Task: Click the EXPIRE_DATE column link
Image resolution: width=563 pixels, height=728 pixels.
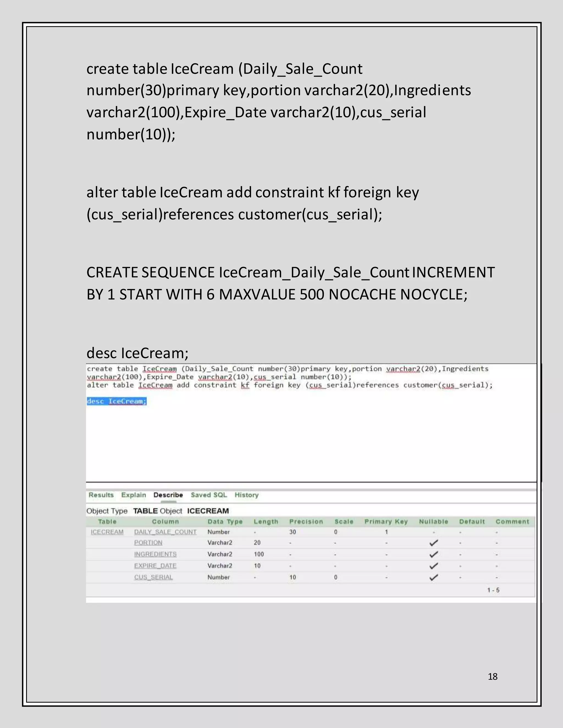Action: pos(155,566)
